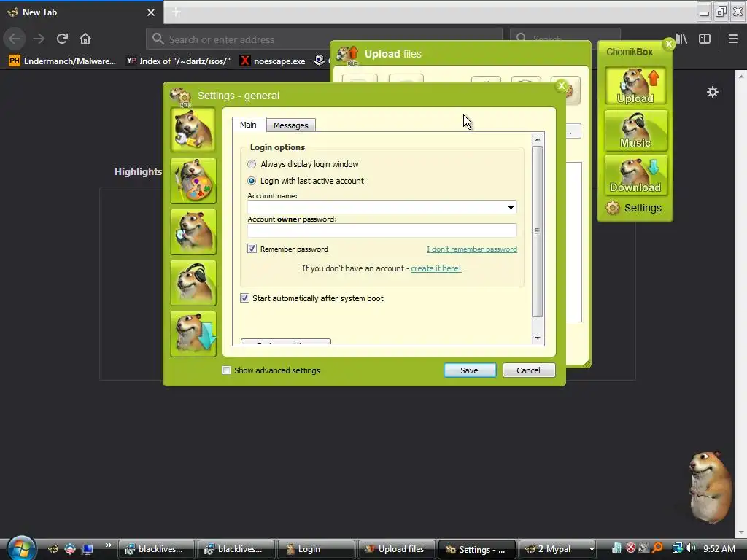Follow I don't remember password link
This screenshot has height=560, width=747.
tap(472, 249)
